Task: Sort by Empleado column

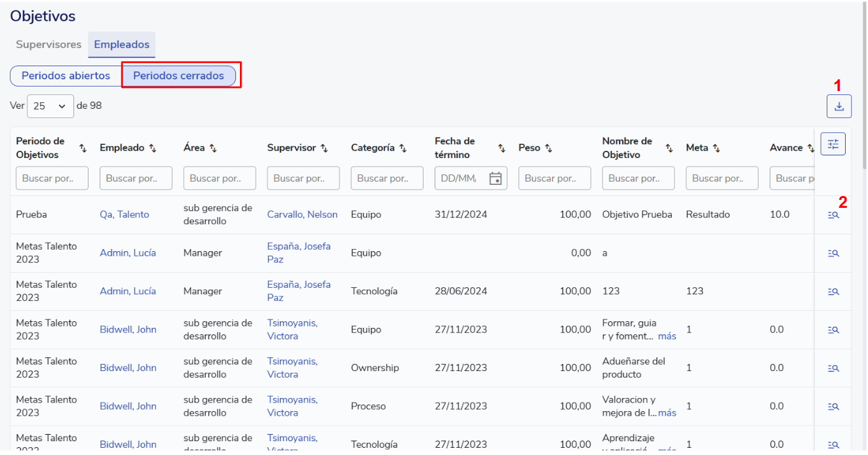Action: tap(153, 148)
